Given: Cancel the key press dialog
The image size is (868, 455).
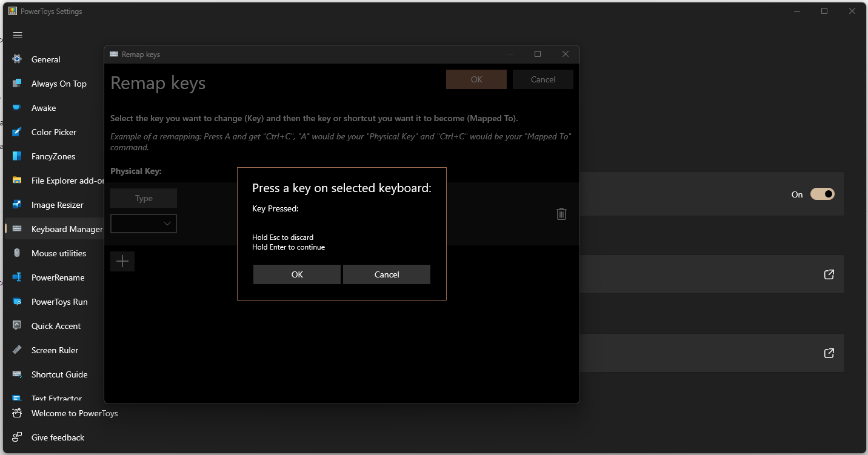Looking at the screenshot, I should (386, 274).
